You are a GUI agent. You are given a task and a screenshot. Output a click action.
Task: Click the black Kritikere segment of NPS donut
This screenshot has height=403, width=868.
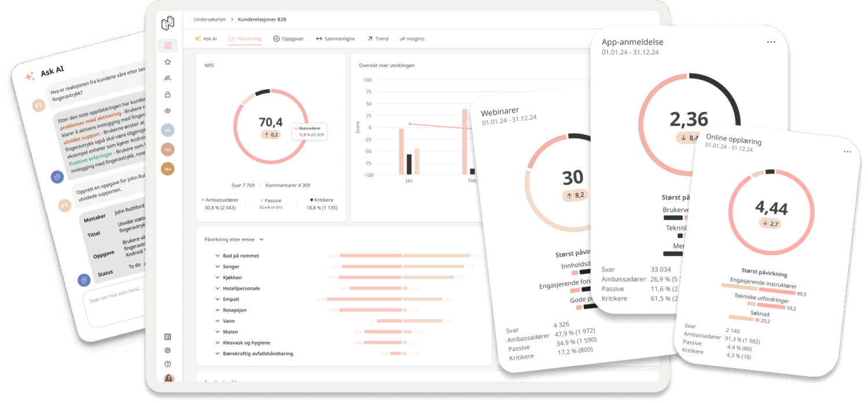click(x=263, y=92)
